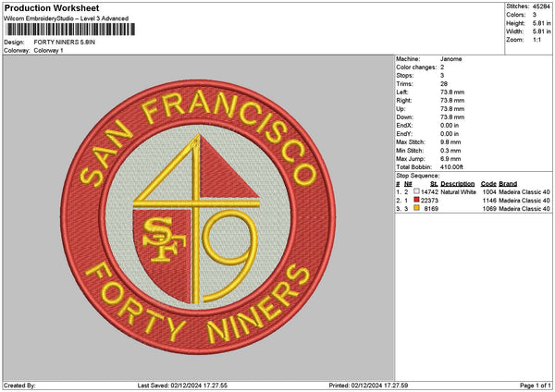Click the 'St.' column header
This screenshot has height=392, width=555.
tap(435, 184)
